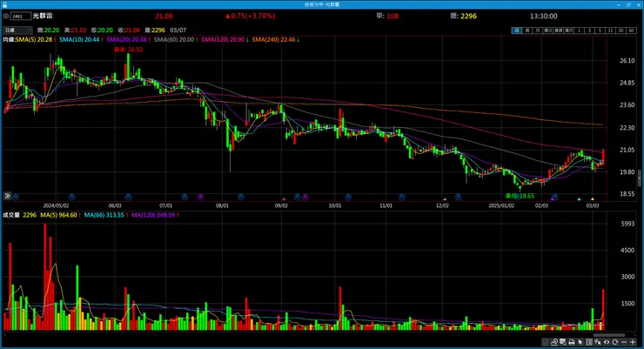Image resolution: width=644 pixels, height=349 pixels.
Task: Click the horizontal scrollbar thumb at bottom
Action: [609, 335]
